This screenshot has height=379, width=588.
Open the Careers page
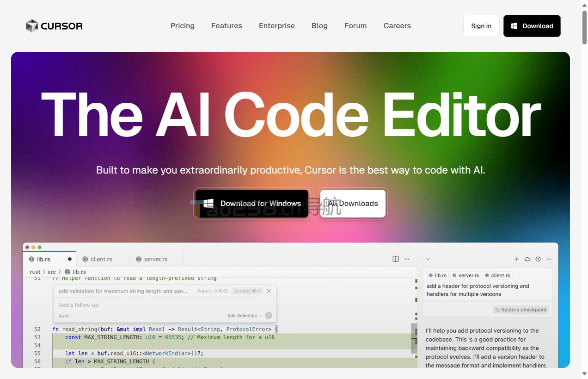click(x=397, y=26)
